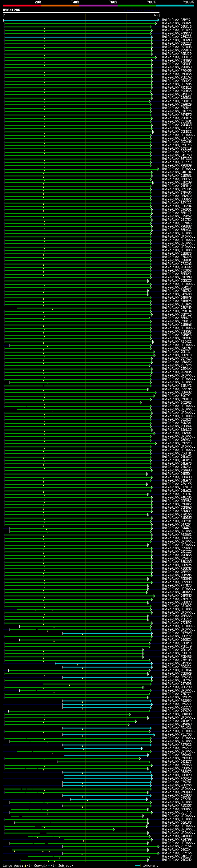The height and width of the screenshot is (868, 197).
Task: Select label UniRef100_A9P863
Action: [x=177, y=67]
